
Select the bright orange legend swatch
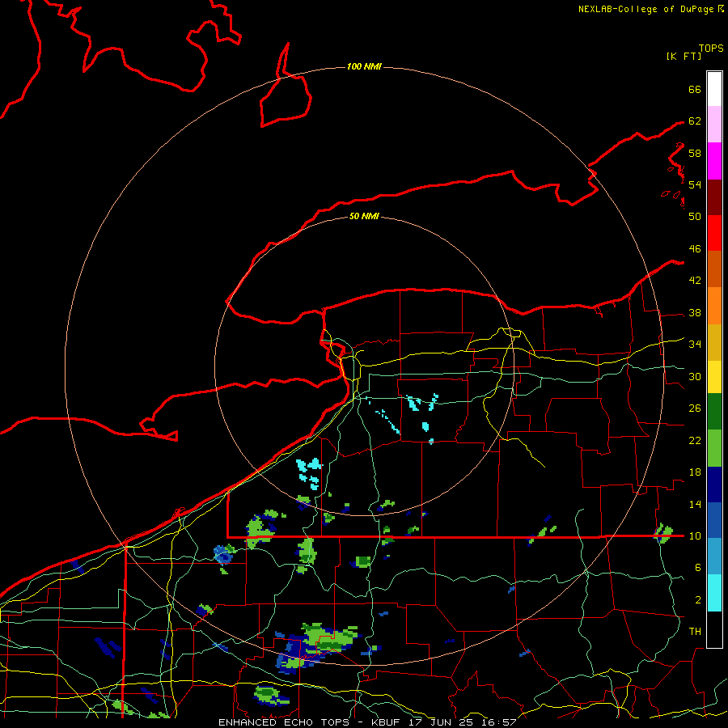pyautogui.click(x=714, y=306)
